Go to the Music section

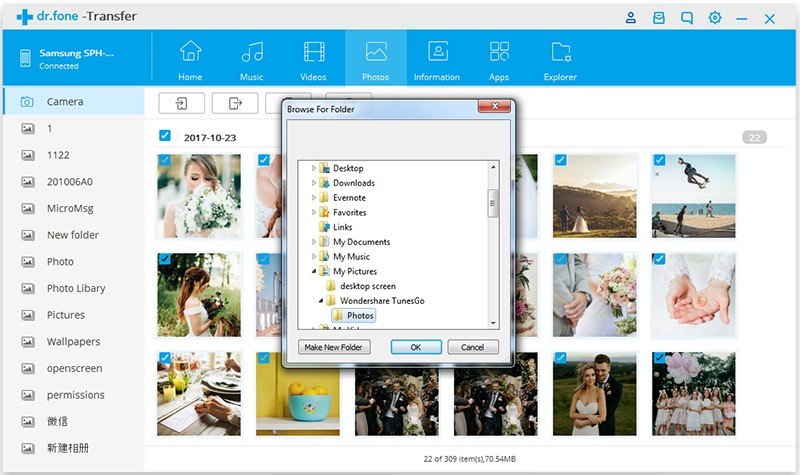click(252, 58)
